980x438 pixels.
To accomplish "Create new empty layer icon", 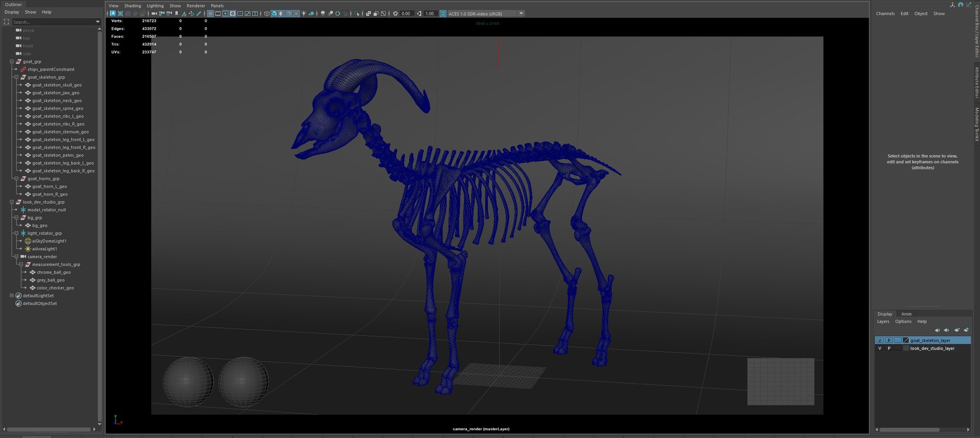I will coord(957,330).
